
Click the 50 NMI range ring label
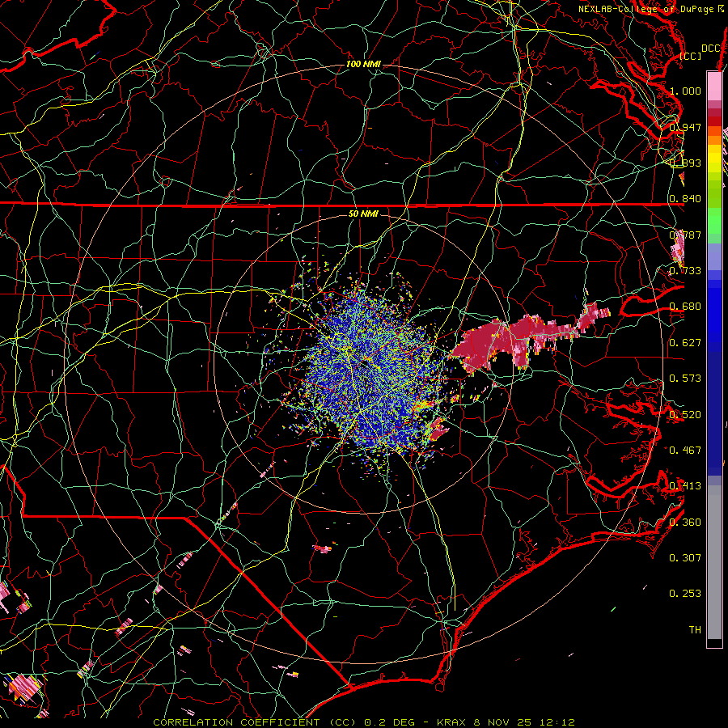(x=363, y=214)
